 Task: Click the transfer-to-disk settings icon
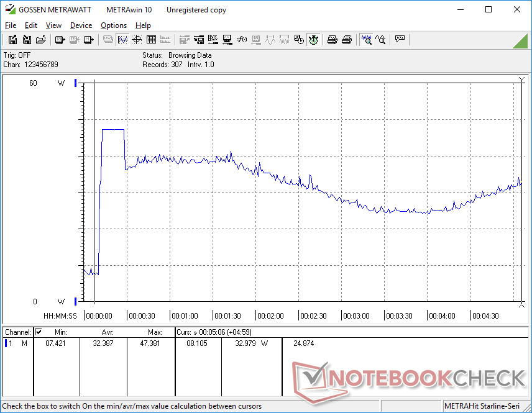[199, 40]
